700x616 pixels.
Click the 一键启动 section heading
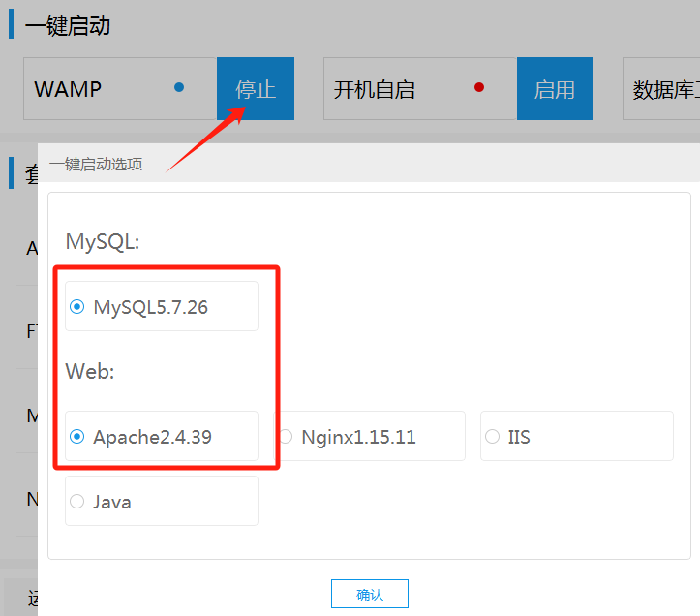(68, 26)
